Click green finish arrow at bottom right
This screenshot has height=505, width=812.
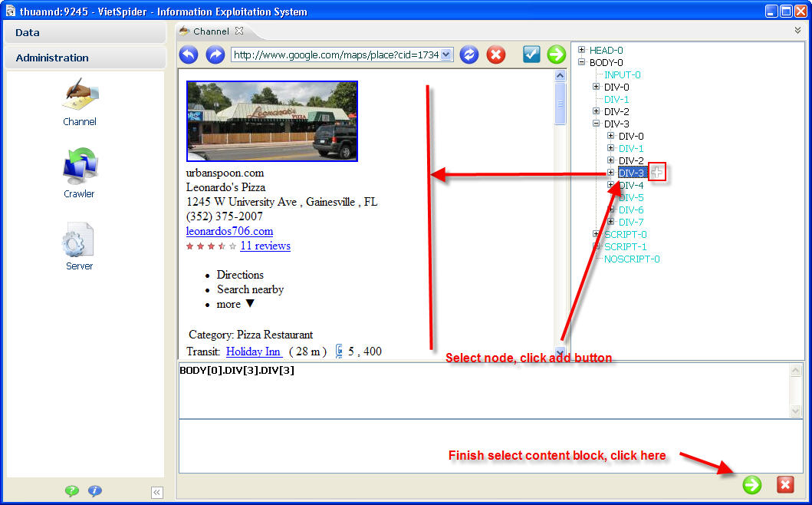click(752, 485)
